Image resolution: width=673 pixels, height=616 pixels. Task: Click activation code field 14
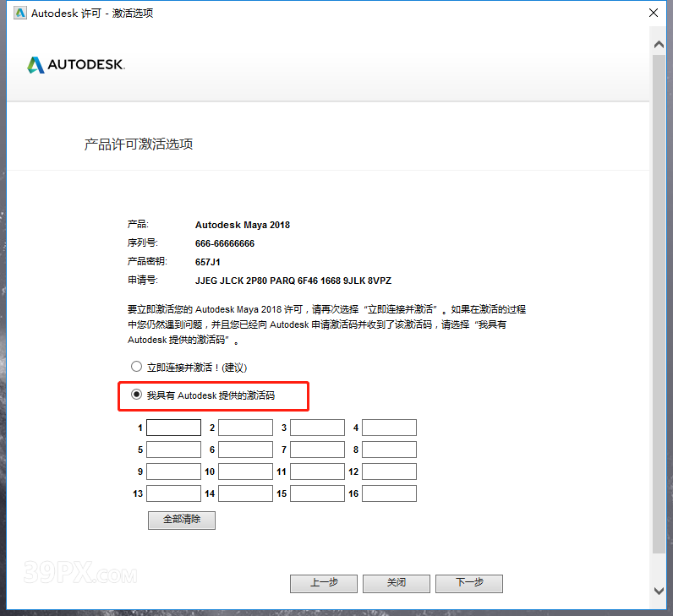(245, 493)
